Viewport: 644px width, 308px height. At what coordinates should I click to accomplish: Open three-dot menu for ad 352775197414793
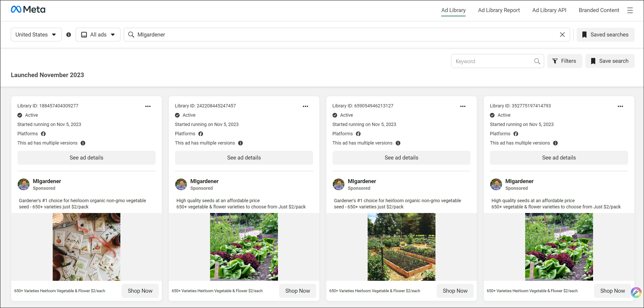621,106
